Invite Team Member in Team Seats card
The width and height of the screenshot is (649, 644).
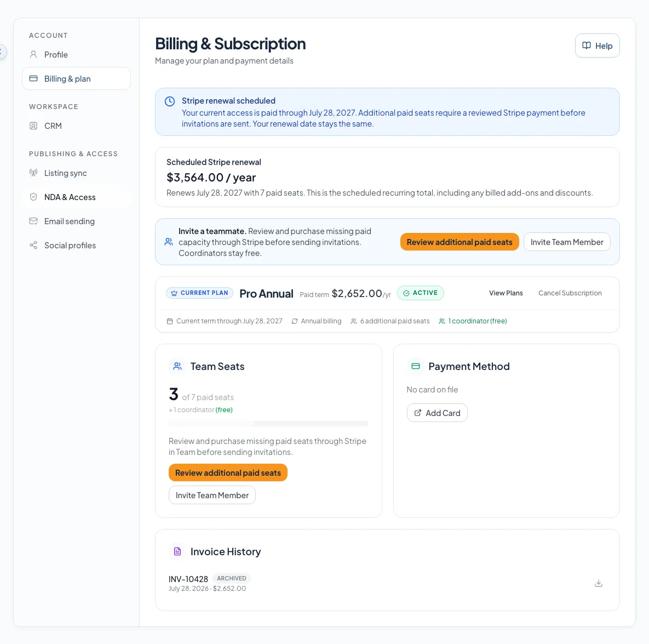pyautogui.click(x=212, y=495)
